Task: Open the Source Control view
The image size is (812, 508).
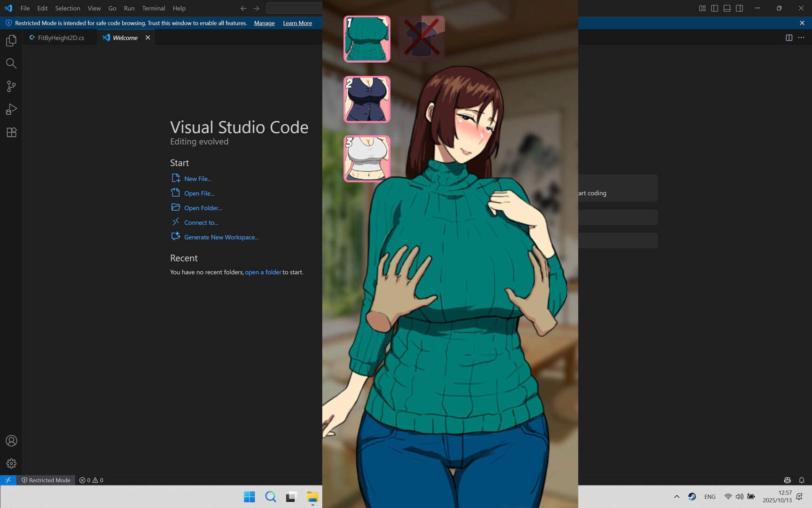Action: pyautogui.click(x=11, y=87)
